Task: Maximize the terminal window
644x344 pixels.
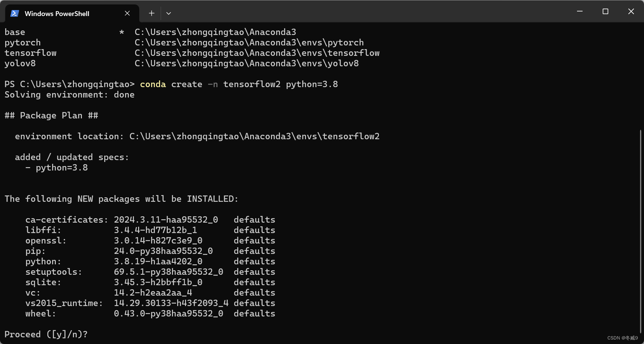Action: (605, 11)
